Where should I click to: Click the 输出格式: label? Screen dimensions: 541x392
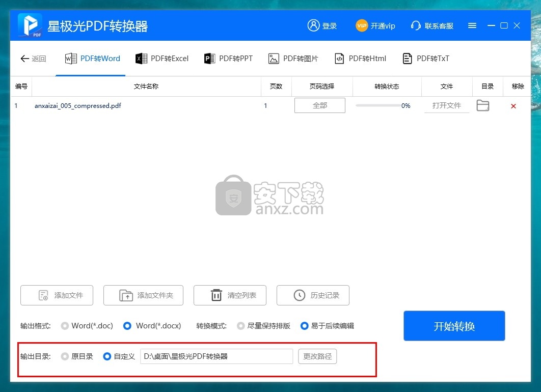(x=35, y=326)
